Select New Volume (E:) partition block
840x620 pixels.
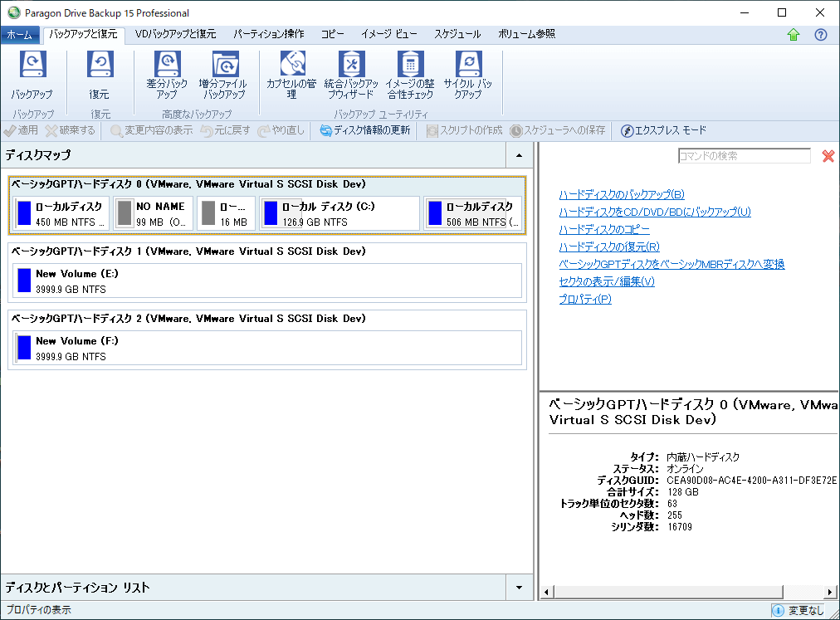coord(267,281)
